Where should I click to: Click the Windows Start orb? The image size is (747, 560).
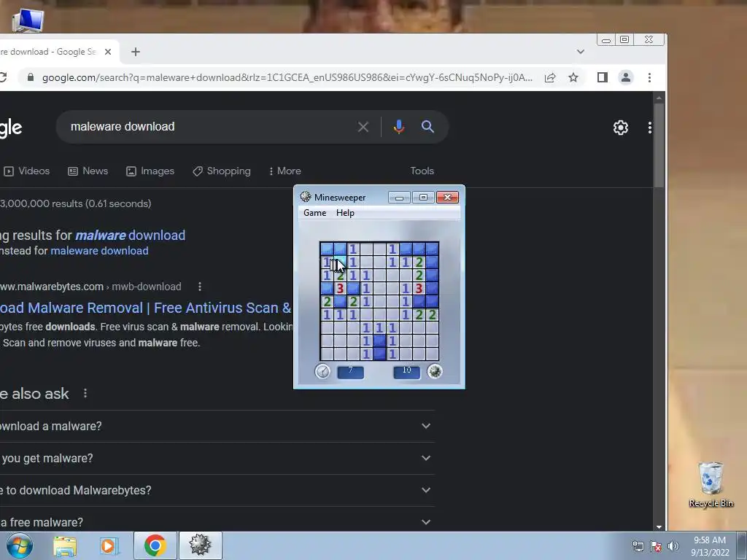pos(20,545)
